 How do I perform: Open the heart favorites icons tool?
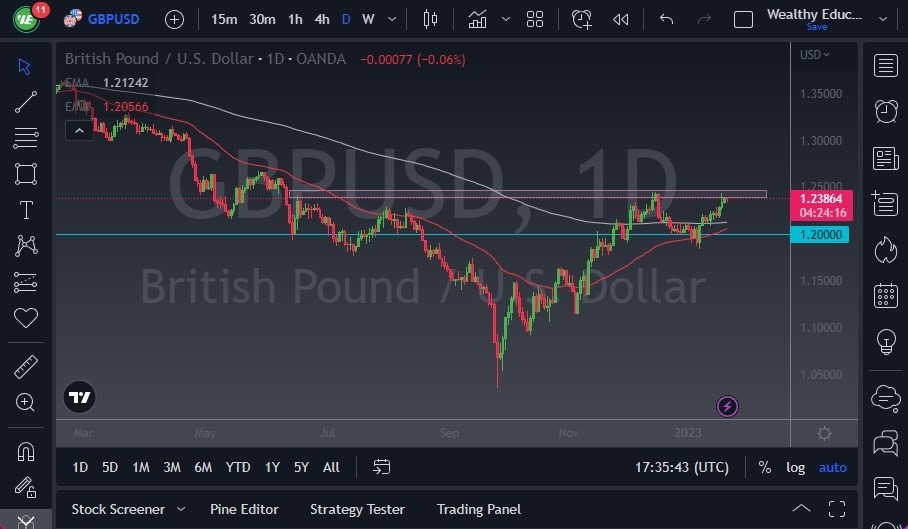[25, 318]
